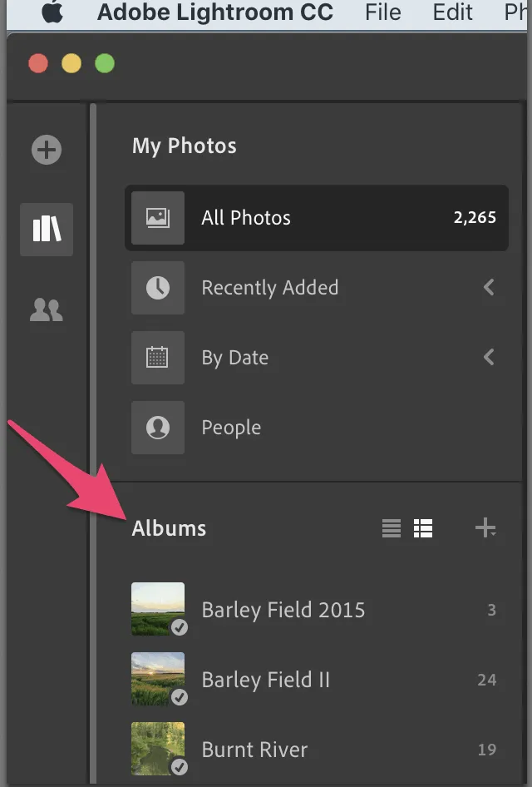Click the Add Photos plus icon
This screenshot has height=787, width=532.
point(47,150)
